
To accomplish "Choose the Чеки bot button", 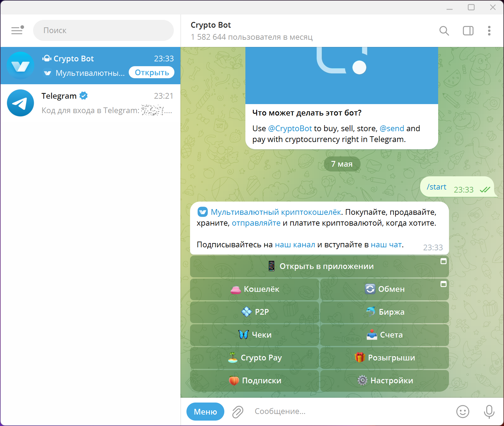I will pyautogui.click(x=254, y=335).
